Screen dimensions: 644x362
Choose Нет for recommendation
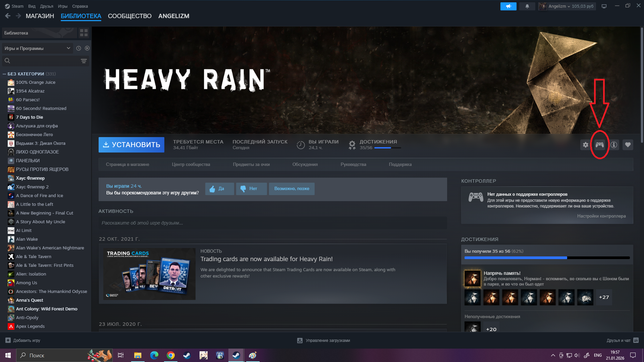pos(252,189)
